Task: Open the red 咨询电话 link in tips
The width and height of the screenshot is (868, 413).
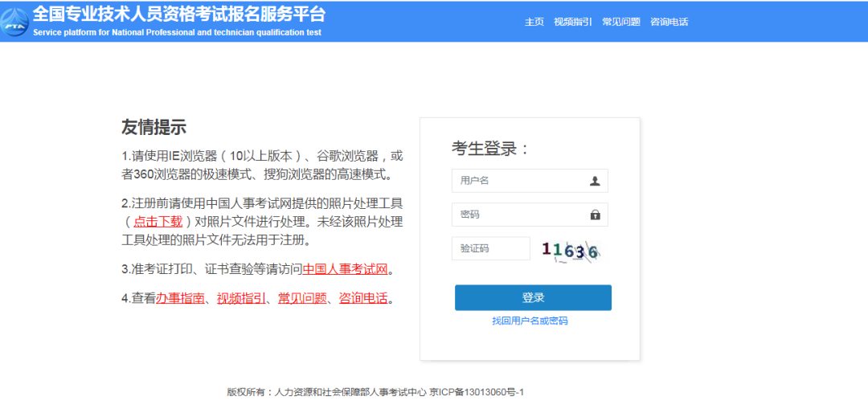Action: pos(362,298)
